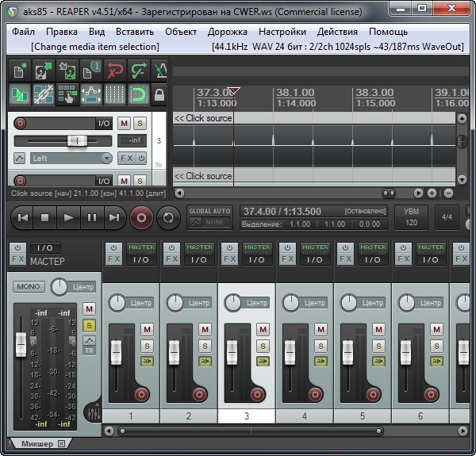Click the master FX button in mixer
The image size is (476, 456).
(x=17, y=259)
